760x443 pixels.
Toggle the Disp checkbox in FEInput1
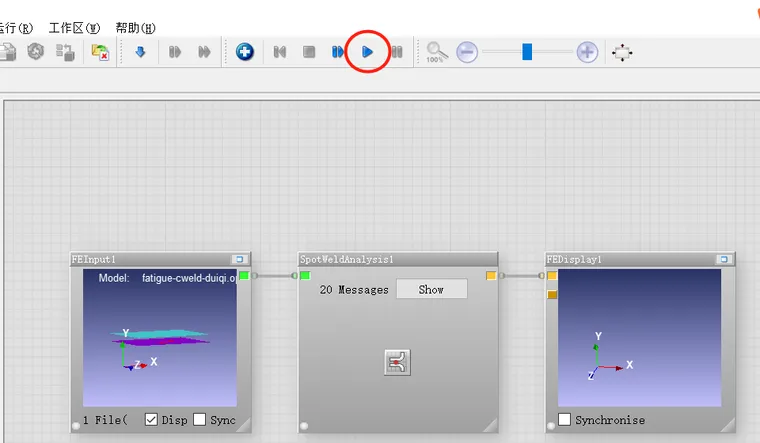pos(151,420)
